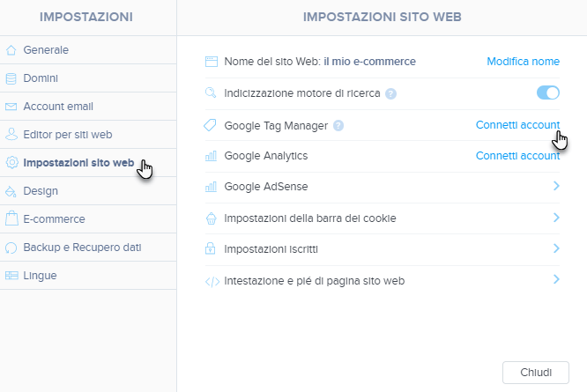Click the Modifica nome link
The height and width of the screenshot is (392, 587).
pyautogui.click(x=523, y=62)
